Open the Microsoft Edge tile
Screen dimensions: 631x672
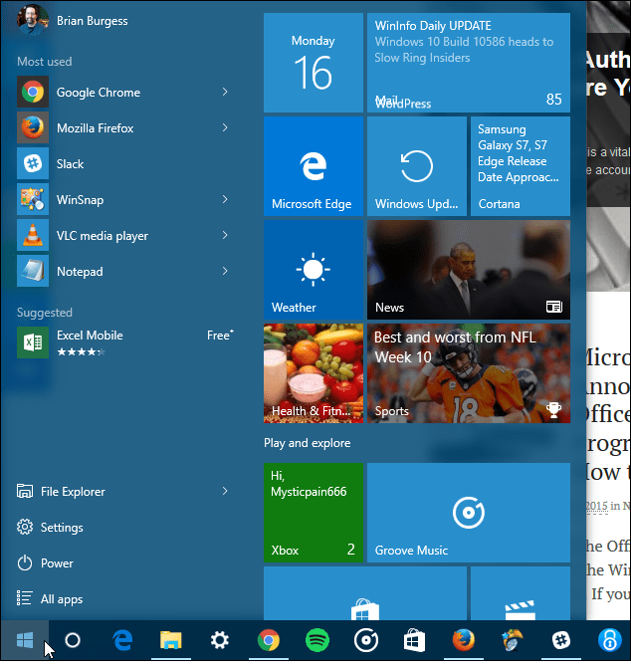pos(314,166)
